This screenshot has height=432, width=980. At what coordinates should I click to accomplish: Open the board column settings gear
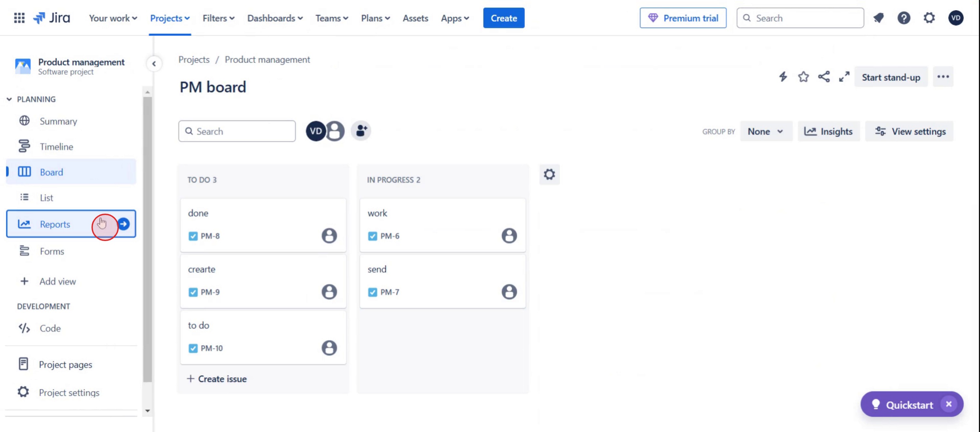549,175
